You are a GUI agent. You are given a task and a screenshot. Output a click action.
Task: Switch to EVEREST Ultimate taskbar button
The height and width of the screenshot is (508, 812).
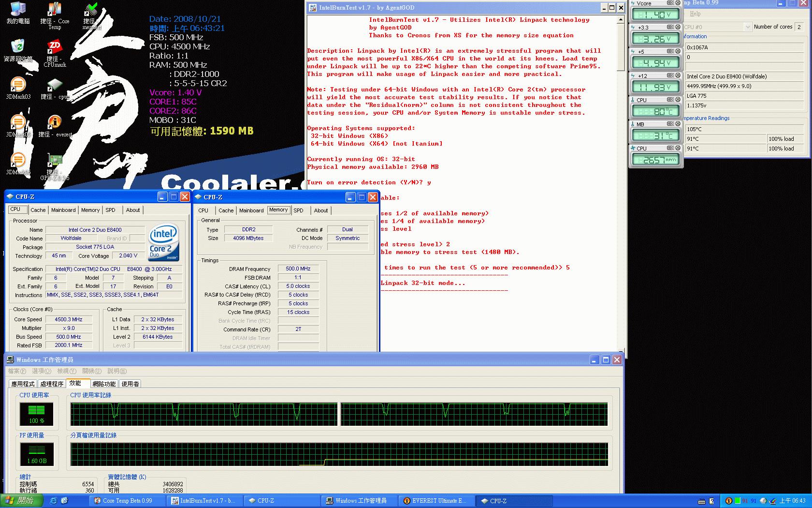pyautogui.click(x=437, y=501)
